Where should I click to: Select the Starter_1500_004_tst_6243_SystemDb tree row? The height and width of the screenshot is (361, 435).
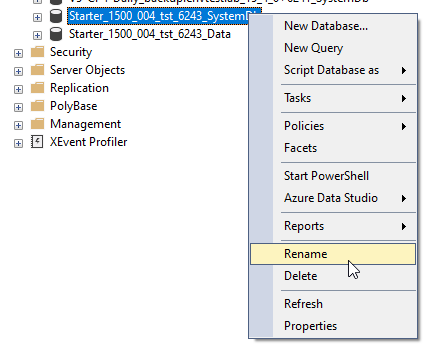tap(159, 16)
